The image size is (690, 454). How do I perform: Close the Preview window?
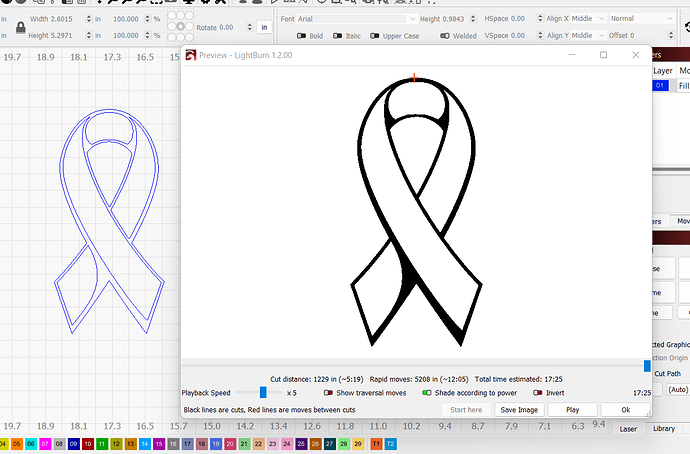[x=635, y=55]
